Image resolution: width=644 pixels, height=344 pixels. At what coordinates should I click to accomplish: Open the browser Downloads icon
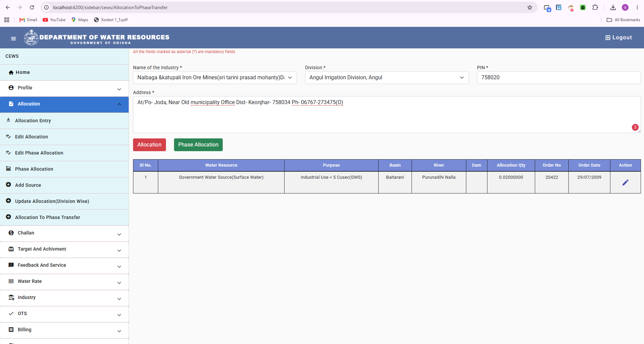[613, 7]
